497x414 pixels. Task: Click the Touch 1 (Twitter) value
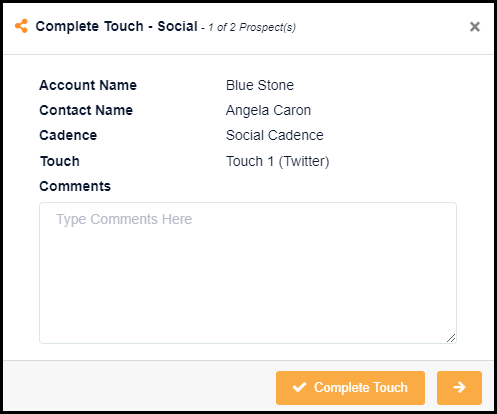(278, 161)
